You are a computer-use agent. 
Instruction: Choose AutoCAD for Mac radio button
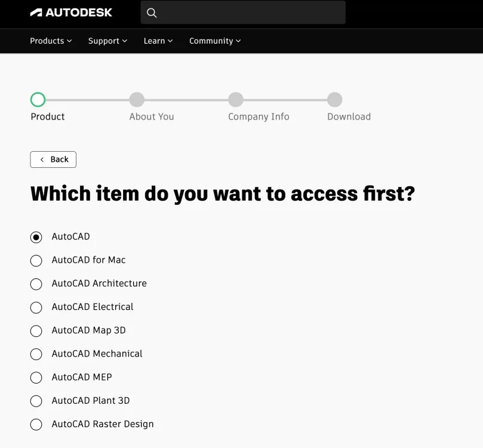pos(36,260)
